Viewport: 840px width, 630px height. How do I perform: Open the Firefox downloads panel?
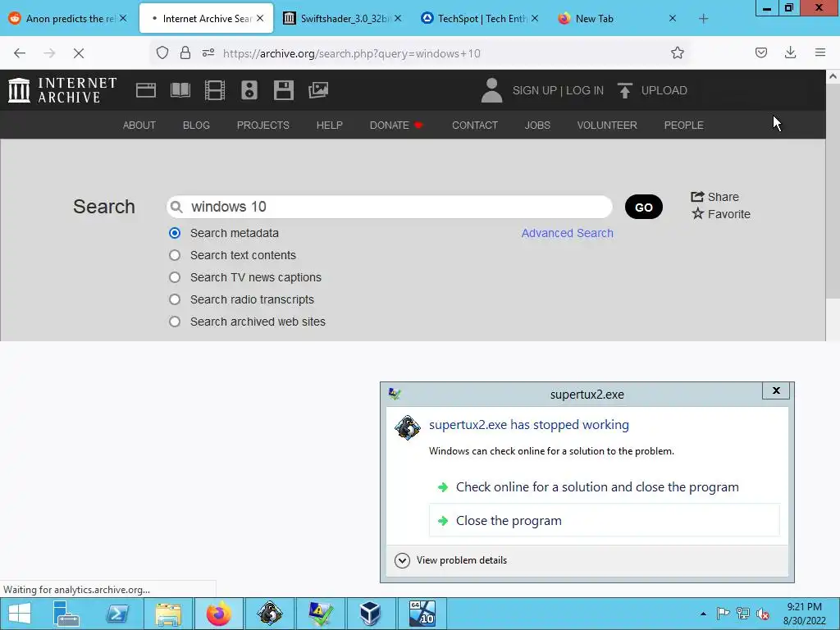(x=790, y=53)
